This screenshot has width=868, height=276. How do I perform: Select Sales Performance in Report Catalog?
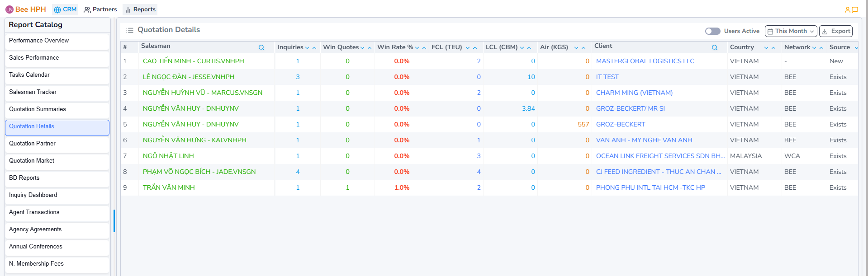[34, 58]
